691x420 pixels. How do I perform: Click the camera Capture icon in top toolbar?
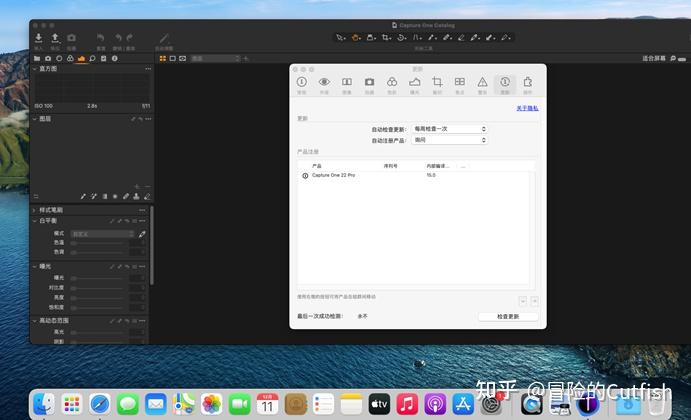[x=71, y=38]
